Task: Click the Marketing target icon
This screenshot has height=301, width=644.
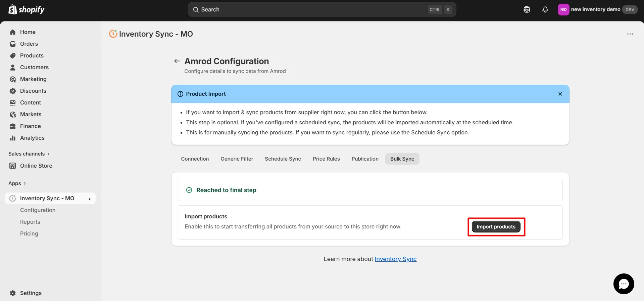Action: pos(13,79)
